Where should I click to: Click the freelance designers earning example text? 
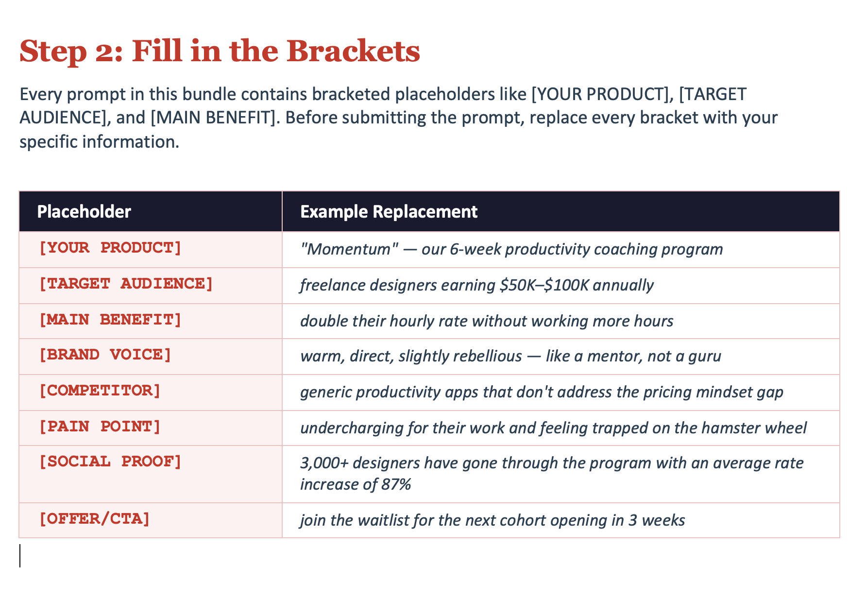(x=476, y=285)
